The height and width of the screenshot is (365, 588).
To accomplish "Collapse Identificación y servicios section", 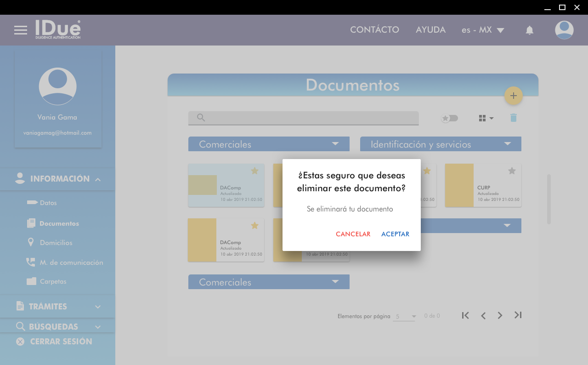I will [x=507, y=144].
